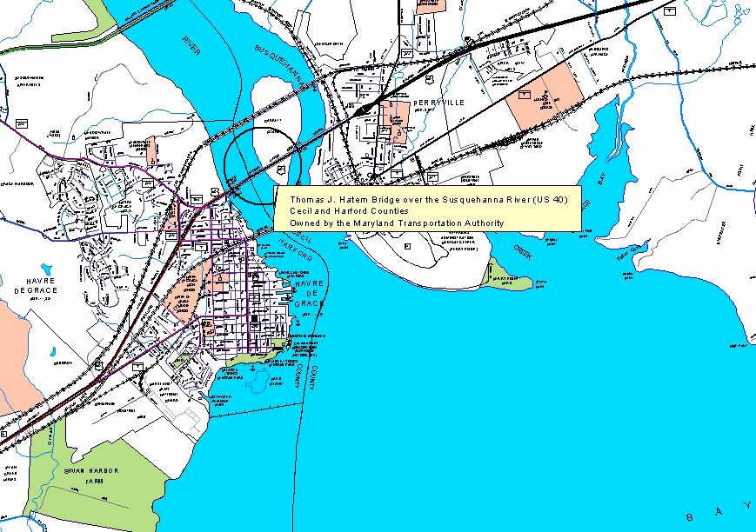Click the anchor symbol beside Havre de Grace label

pos(296,322)
